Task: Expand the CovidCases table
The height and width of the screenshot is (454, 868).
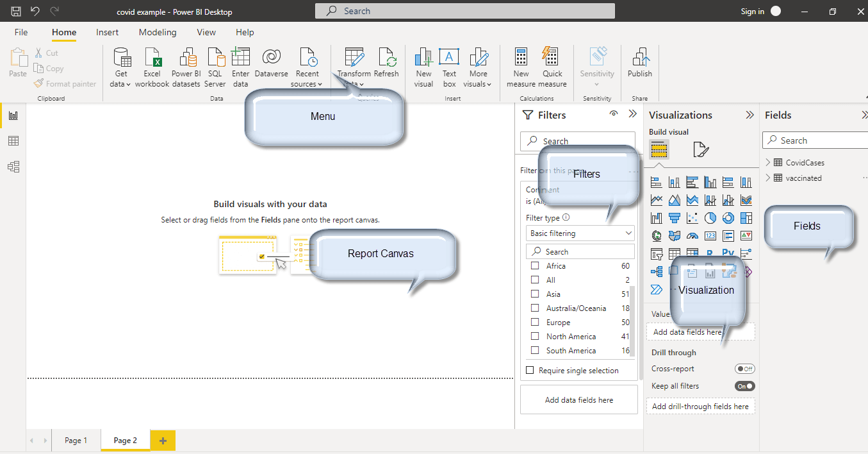Action: tap(768, 162)
